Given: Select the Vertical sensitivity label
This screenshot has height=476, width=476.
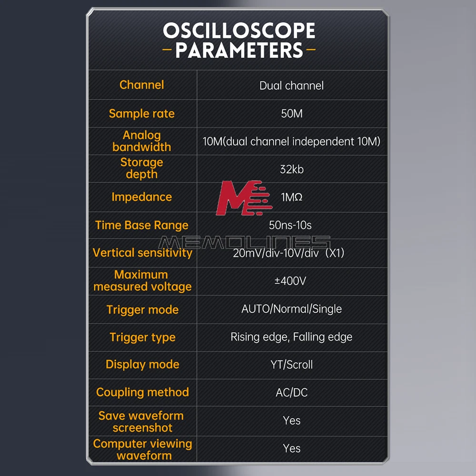Looking at the screenshot, I should 142,253.
